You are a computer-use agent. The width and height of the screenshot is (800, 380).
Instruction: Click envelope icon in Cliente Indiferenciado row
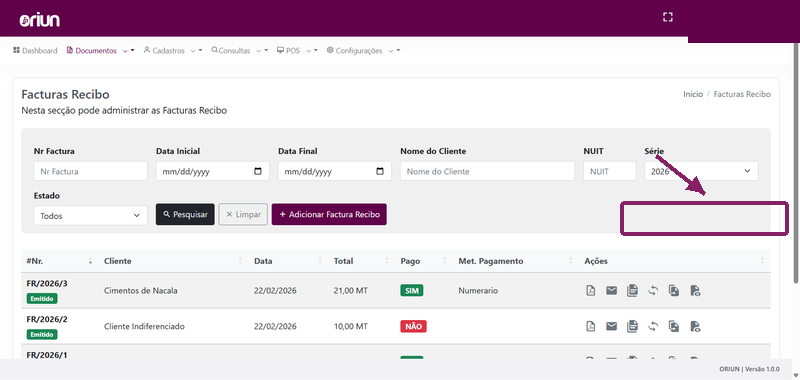tap(611, 326)
